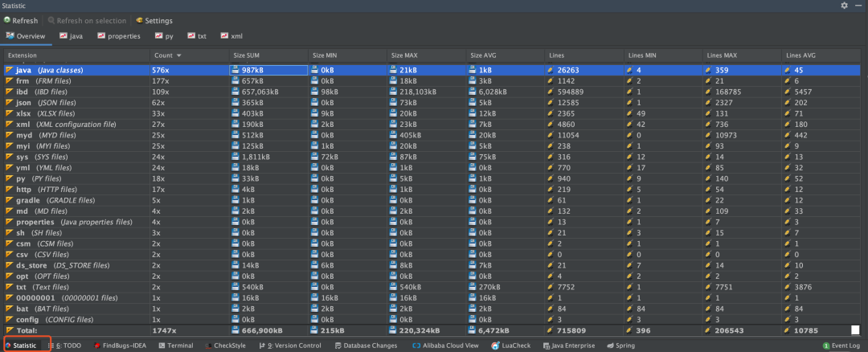
Task: Click the white square in Total row
Action: [x=855, y=329]
